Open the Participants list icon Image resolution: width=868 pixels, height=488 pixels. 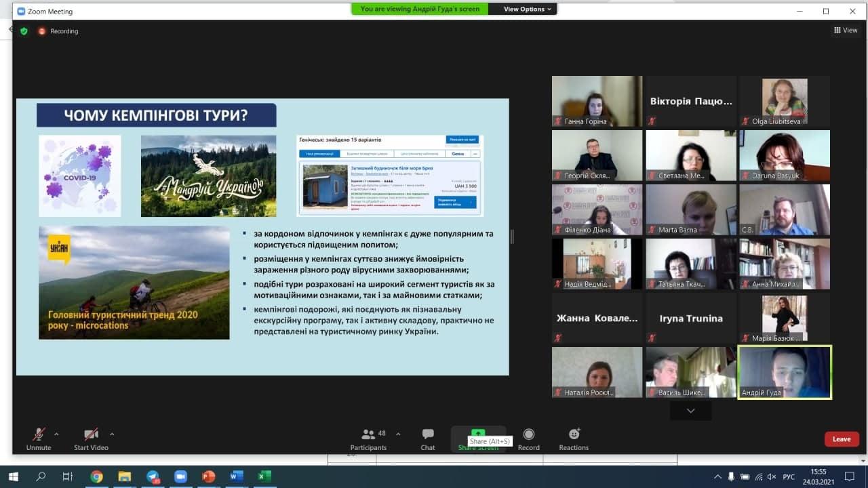click(368, 434)
